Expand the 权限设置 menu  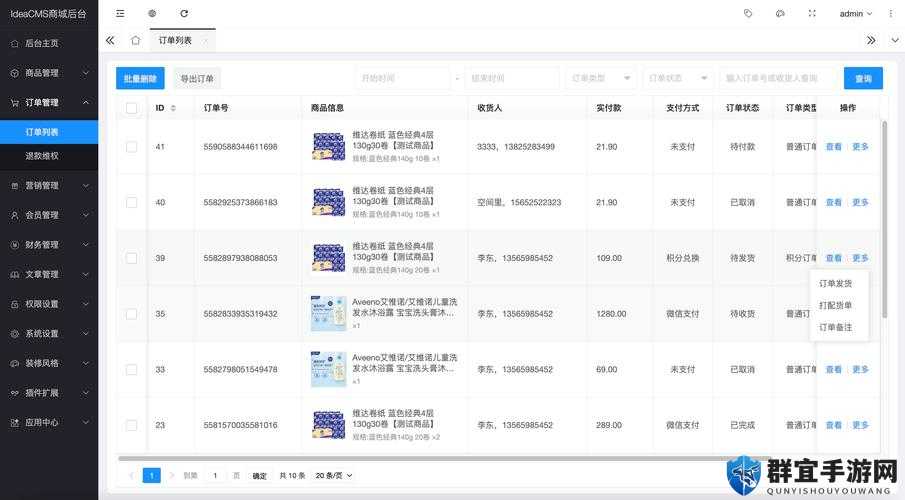click(49, 304)
